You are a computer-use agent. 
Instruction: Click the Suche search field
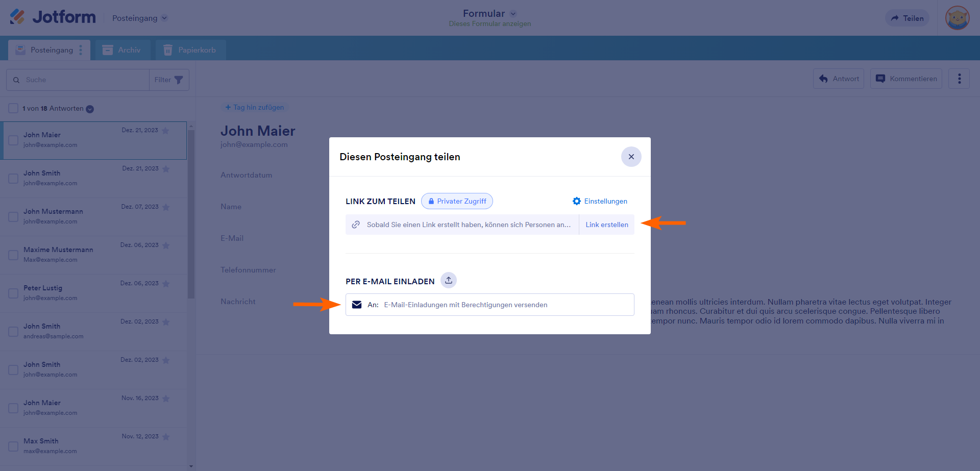[x=78, y=80]
